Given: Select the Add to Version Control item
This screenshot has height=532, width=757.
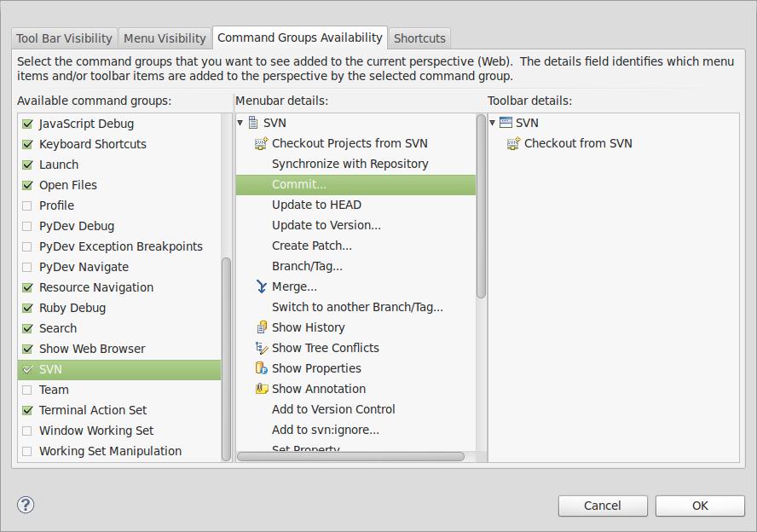Looking at the screenshot, I should coord(333,409).
